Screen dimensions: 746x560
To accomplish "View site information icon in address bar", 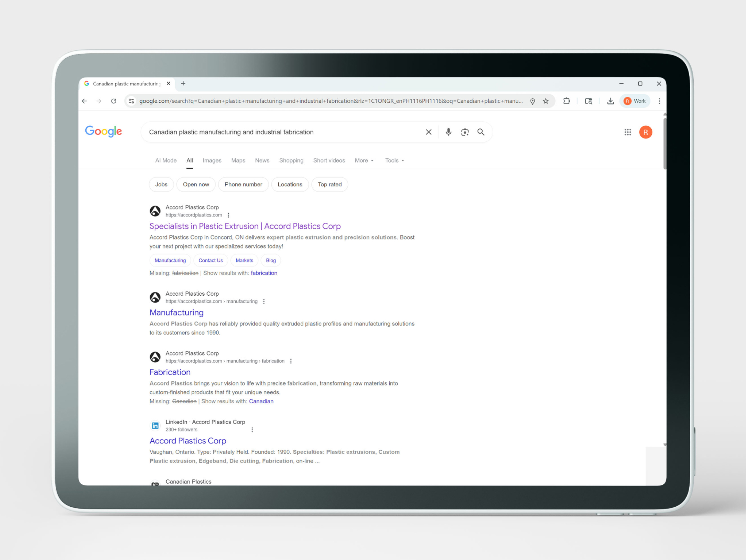I will click(x=131, y=101).
